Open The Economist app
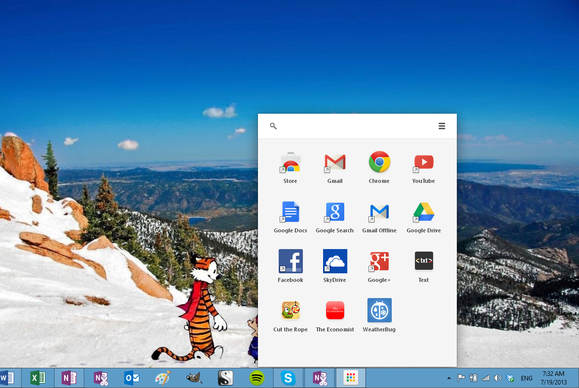Screen dimensions: 579x388 (x=335, y=316)
